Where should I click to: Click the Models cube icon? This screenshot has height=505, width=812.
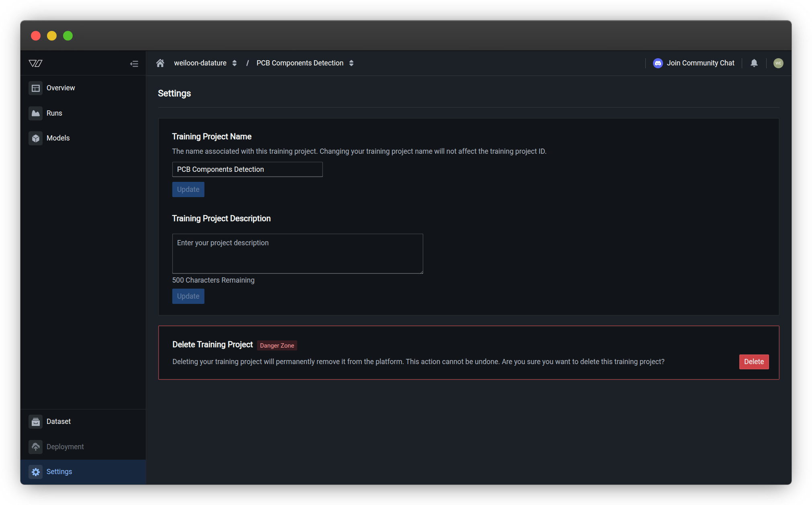pos(36,138)
